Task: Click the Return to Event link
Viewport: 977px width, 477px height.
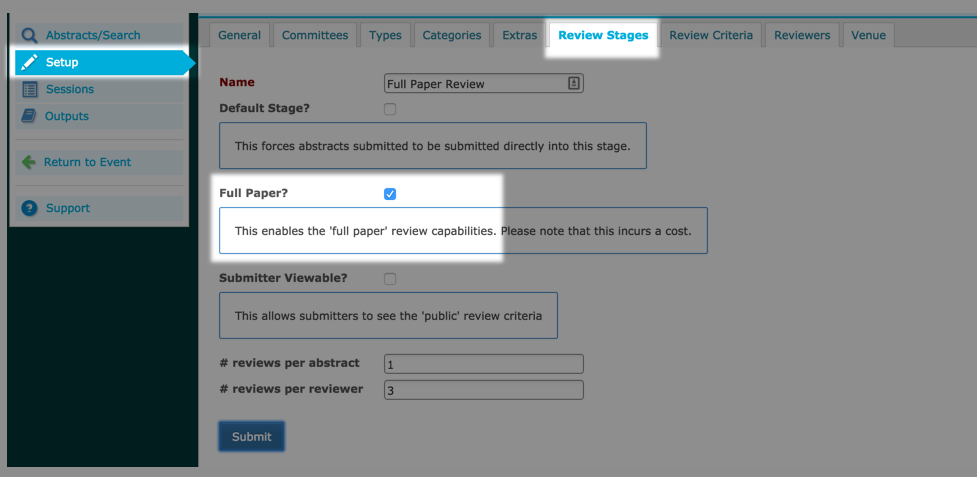Action: pos(99,162)
